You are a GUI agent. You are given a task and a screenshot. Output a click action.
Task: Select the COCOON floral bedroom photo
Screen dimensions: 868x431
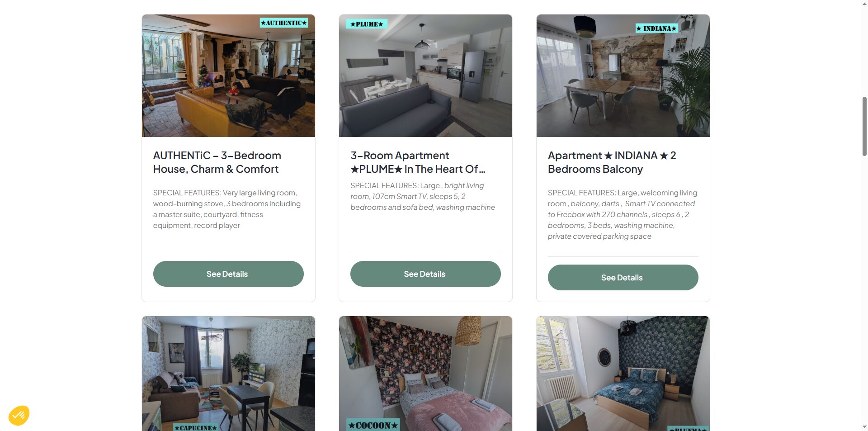pos(425,374)
